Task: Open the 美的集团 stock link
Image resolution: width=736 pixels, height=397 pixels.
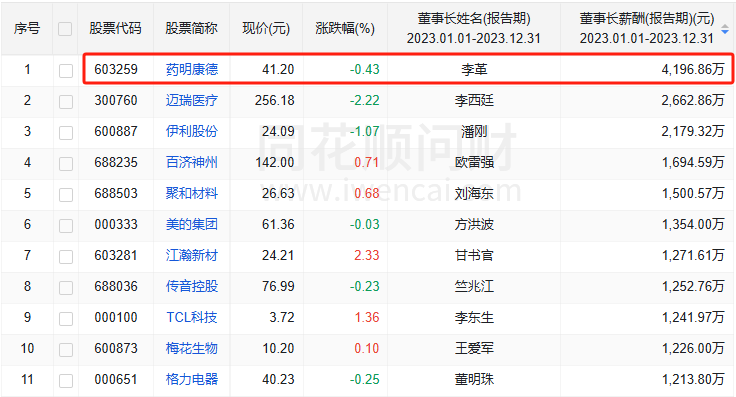Action: pos(192,224)
